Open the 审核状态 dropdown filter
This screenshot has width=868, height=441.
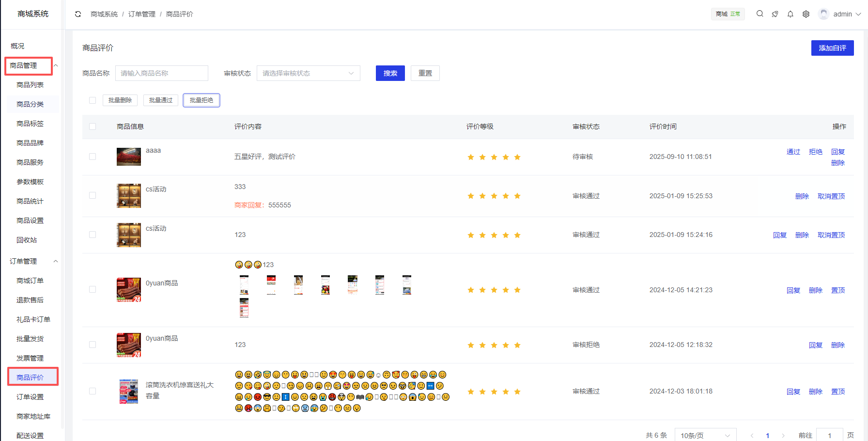pos(308,73)
